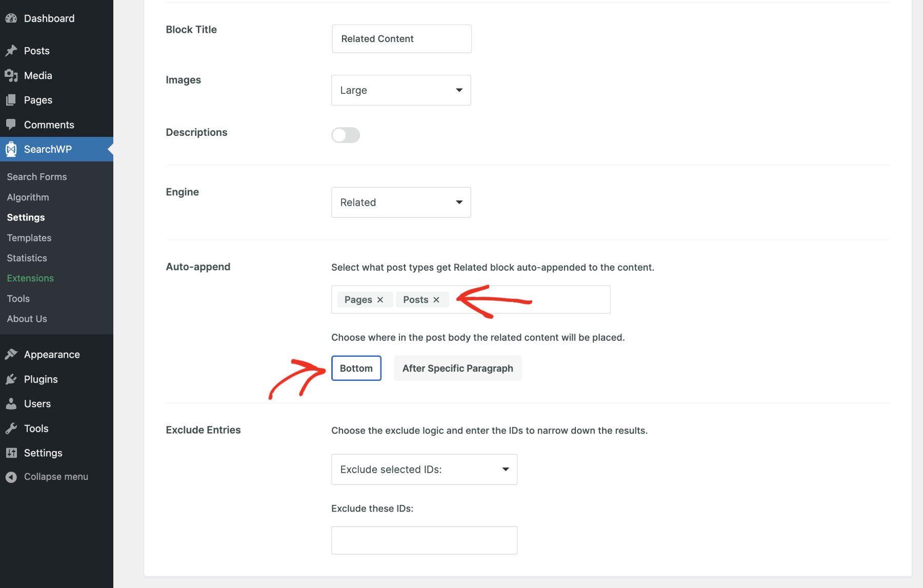Go to Extensions submenu
923x588 pixels.
pos(30,278)
